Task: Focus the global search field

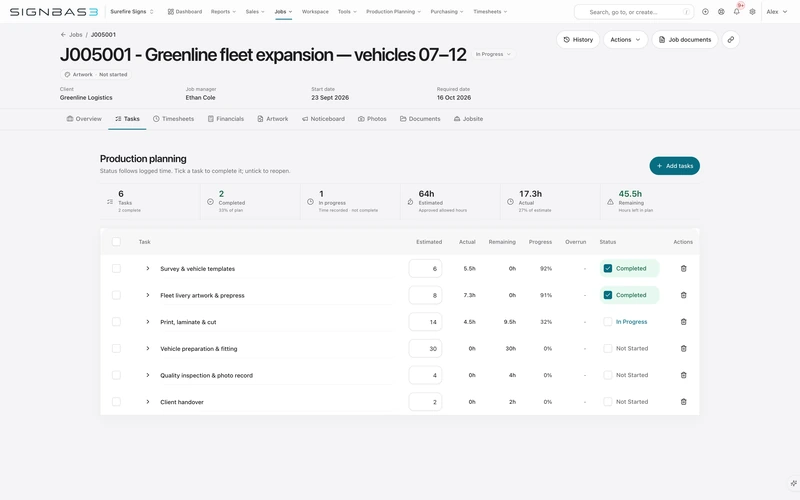Action: click(x=634, y=12)
